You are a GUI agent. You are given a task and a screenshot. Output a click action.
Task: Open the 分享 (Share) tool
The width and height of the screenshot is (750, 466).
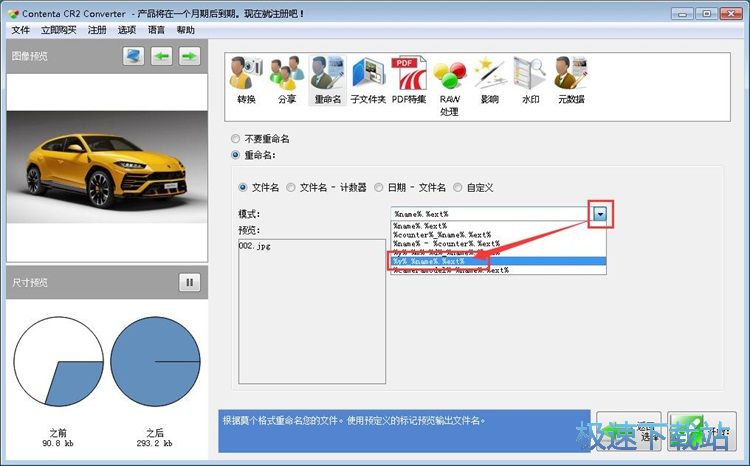(287, 80)
